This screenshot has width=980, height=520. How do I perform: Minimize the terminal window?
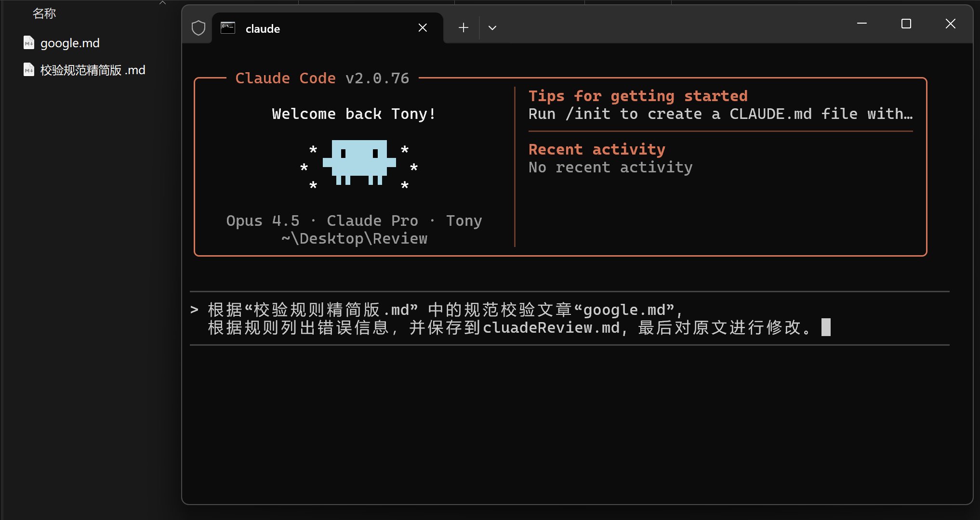(862, 24)
